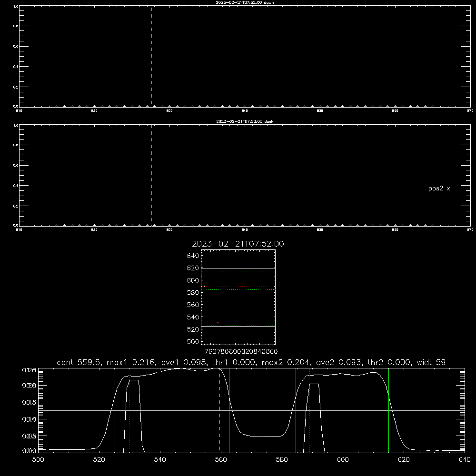This screenshot has width=476, height=476.
Task: Click the '840' x-axis label of dusk plot
Action: [x=245, y=230]
